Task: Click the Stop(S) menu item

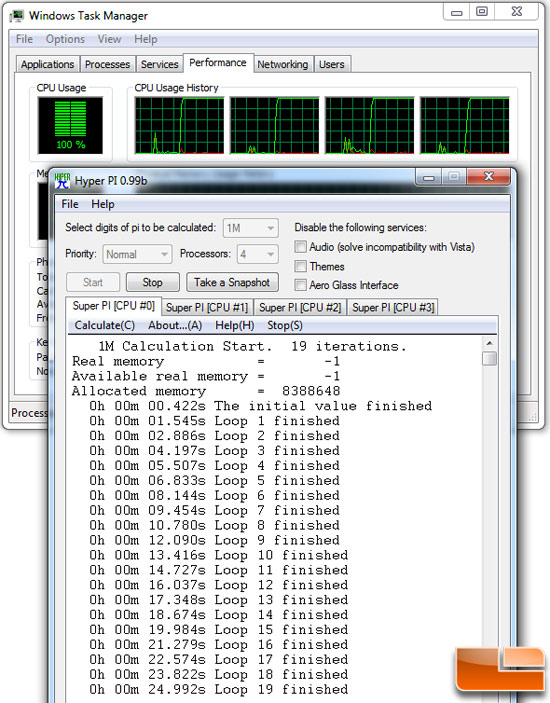Action: coord(285,325)
